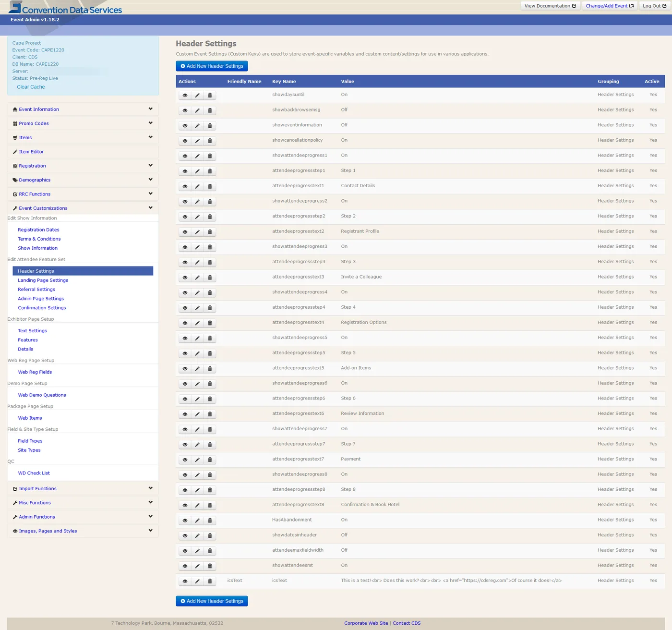Delete the attendeeprogresstext1 entry

click(x=210, y=186)
